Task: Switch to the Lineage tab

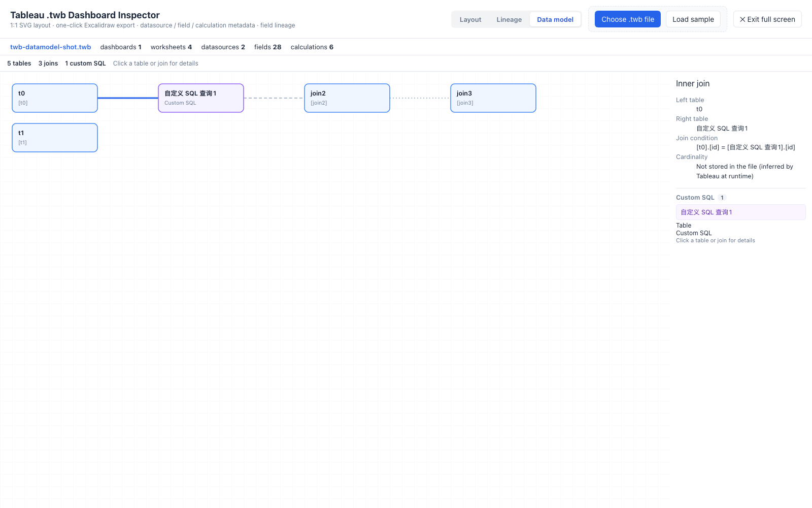Action: pos(509,19)
